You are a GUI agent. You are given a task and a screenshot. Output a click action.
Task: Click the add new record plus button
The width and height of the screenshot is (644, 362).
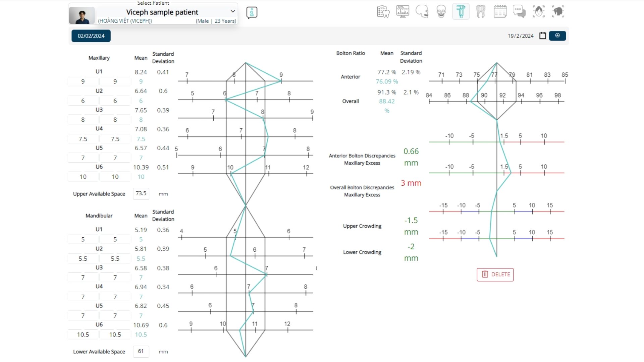click(557, 36)
